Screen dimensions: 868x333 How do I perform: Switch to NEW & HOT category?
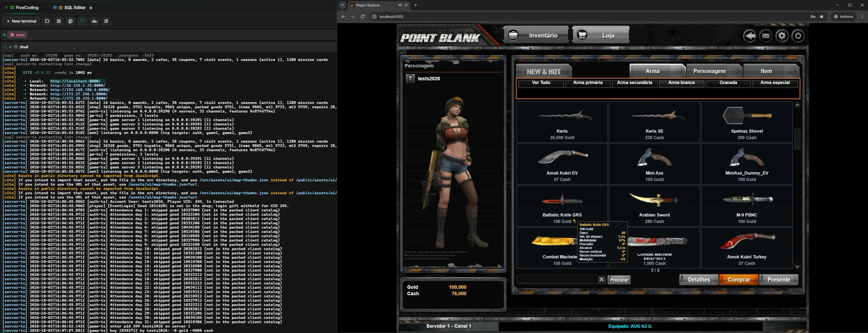click(544, 71)
